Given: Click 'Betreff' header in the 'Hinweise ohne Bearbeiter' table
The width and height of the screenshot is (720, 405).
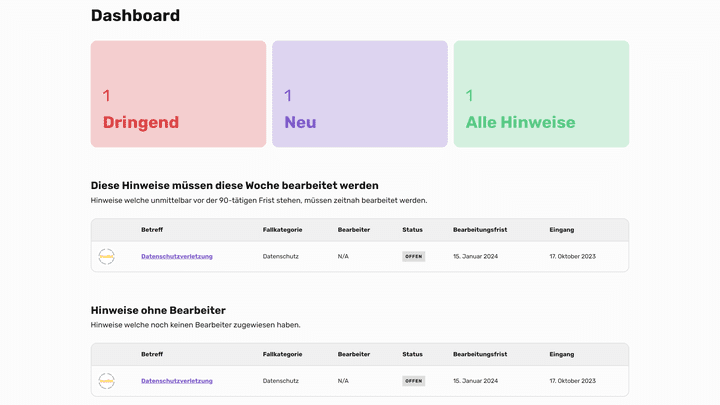Looking at the screenshot, I should 152,354.
